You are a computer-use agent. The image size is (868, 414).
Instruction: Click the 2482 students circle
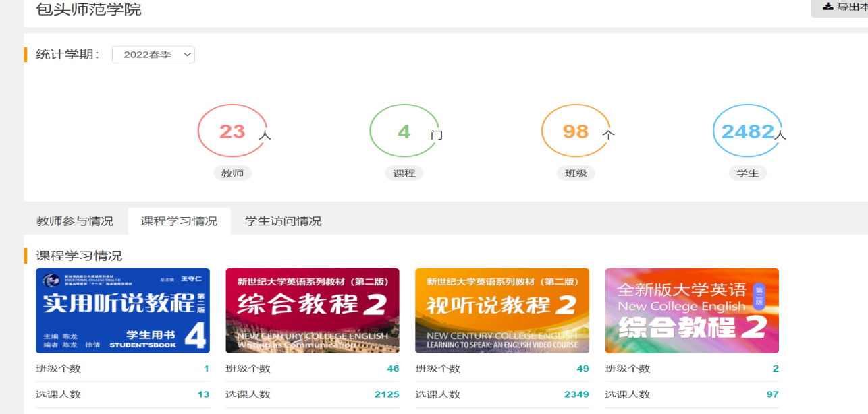[748, 131]
